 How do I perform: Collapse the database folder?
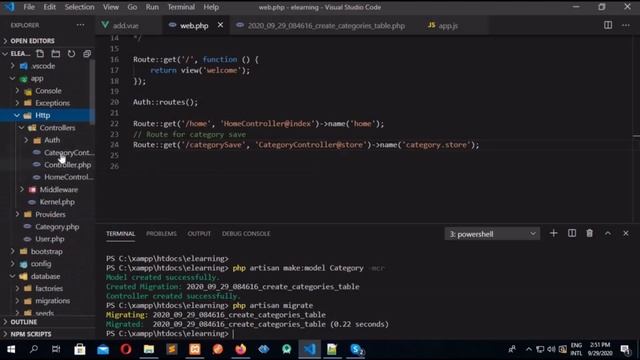(45, 276)
